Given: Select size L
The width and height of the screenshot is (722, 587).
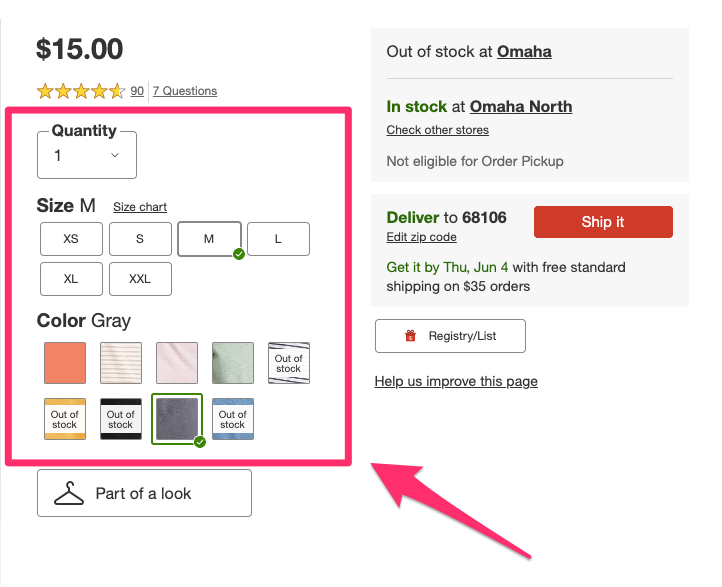Looking at the screenshot, I should tap(278, 239).
